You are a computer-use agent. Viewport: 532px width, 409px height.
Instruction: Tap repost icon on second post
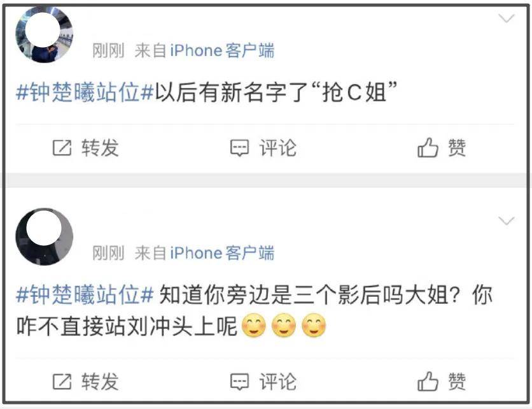coord(62,381)
